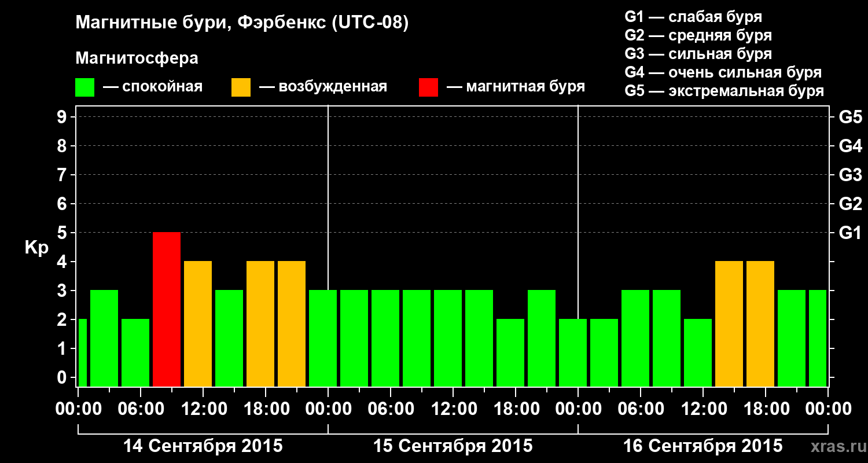
Task: Click the title 'Магнитные бури, Фэрбенкс (UTC-08)'
Action: [242, 23]
